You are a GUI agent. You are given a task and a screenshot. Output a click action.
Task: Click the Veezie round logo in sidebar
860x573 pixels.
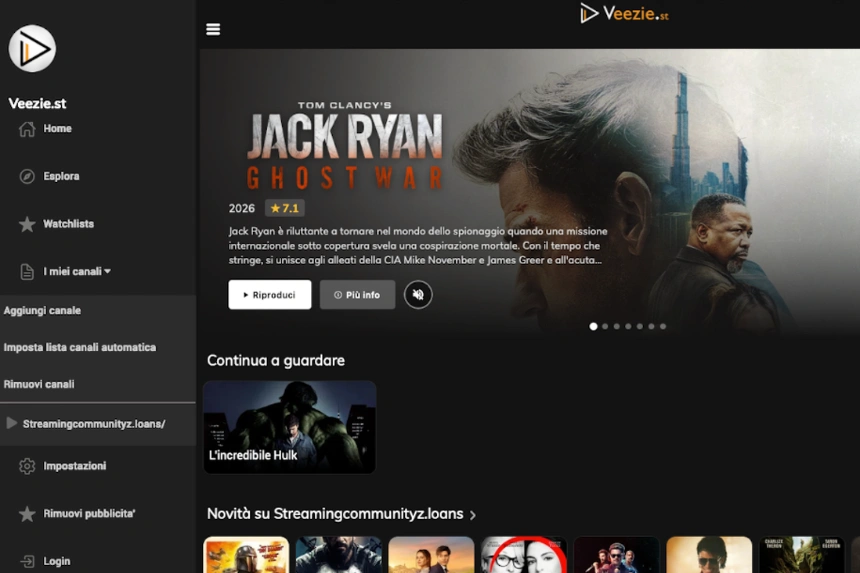point(32,48)
